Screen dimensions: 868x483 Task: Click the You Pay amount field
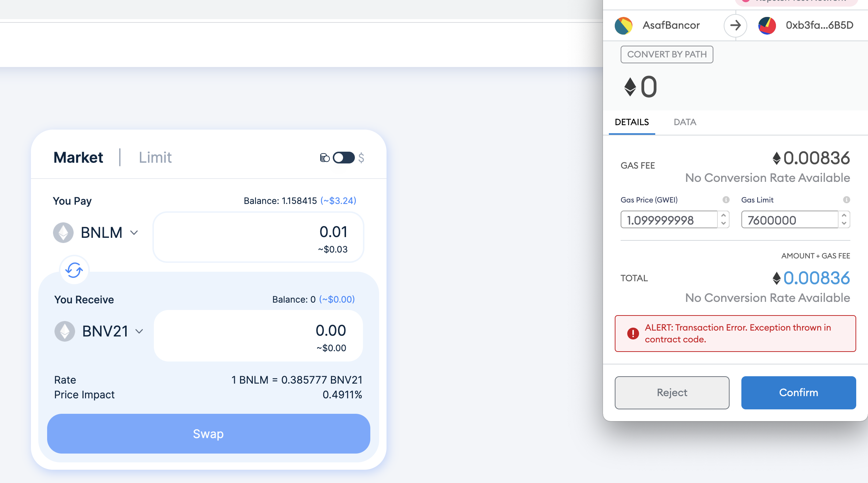click(258, 237)
